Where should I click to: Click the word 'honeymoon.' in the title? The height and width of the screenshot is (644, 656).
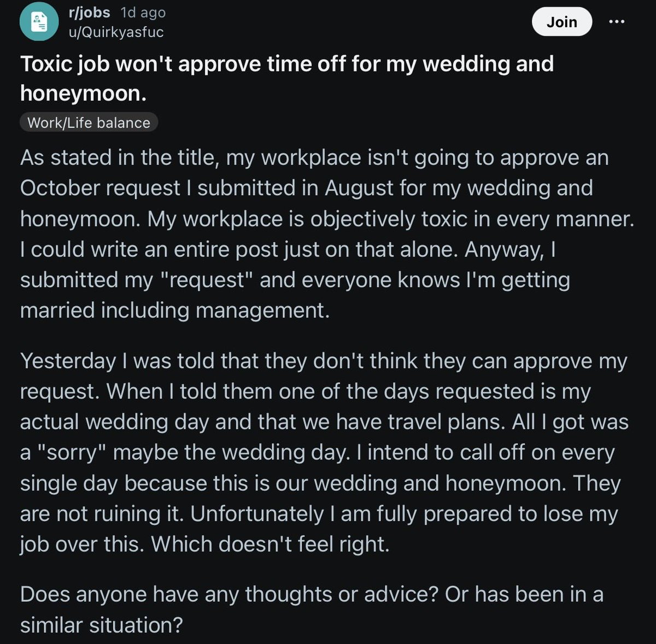point(84,94)
